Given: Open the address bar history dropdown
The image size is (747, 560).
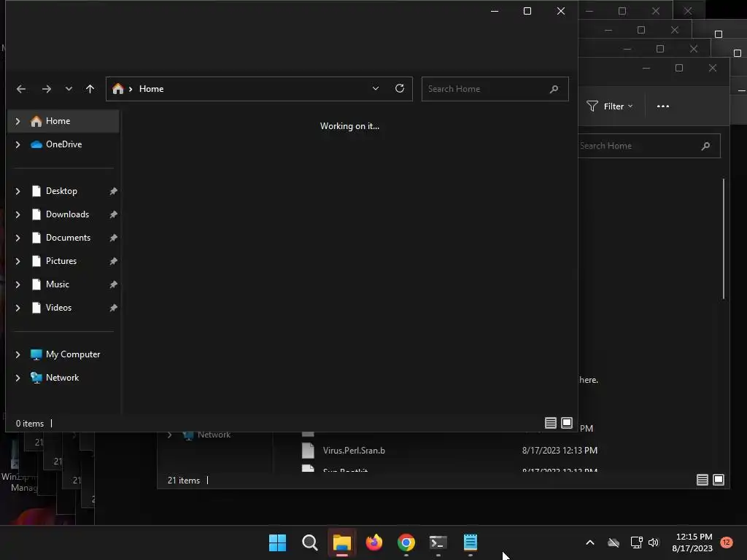Looking at the screenshot, I should (x=376, y=88).
